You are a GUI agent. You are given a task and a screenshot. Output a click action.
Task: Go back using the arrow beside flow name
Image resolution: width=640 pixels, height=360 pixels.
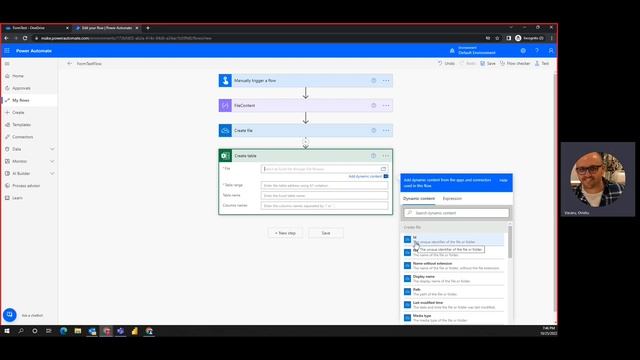69,63
